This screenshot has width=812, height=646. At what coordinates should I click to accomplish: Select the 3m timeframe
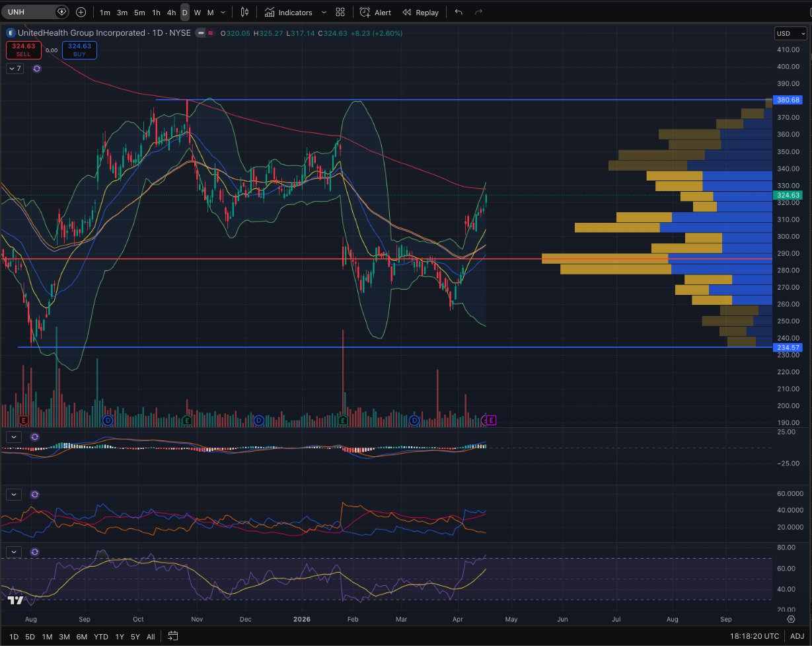click(x=122, y=13)
